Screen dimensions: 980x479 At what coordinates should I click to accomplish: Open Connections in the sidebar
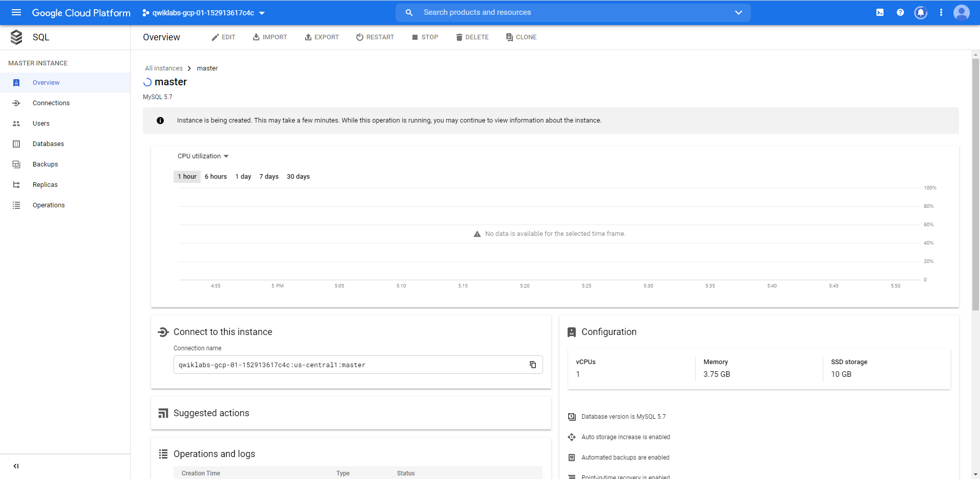click(65, 103)
